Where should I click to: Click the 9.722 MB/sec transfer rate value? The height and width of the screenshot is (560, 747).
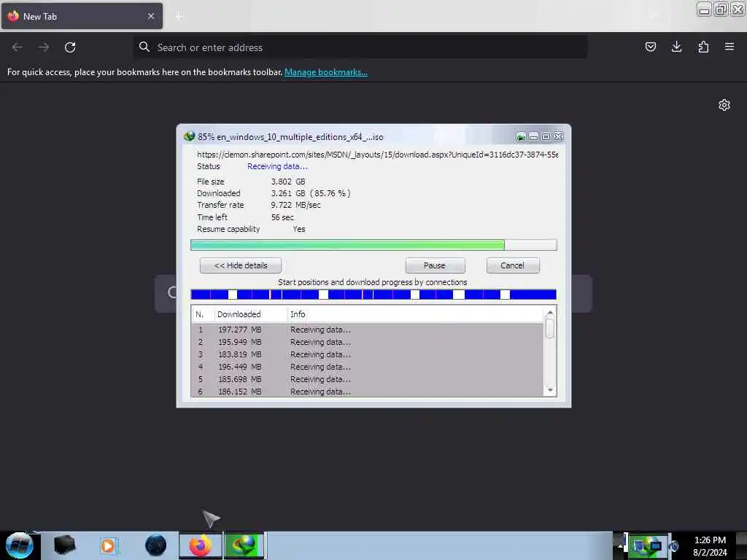pyautogui.click(x=296, y=205)
